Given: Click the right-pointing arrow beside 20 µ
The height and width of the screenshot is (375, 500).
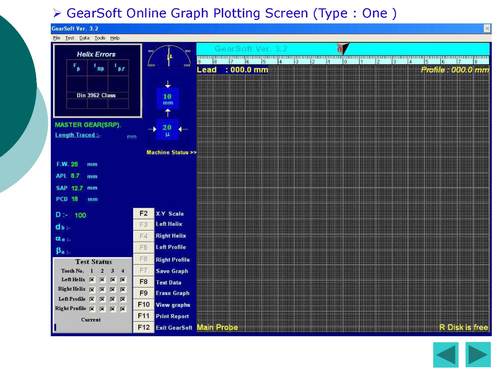Looking at the screenshot, I should (152, 129).
